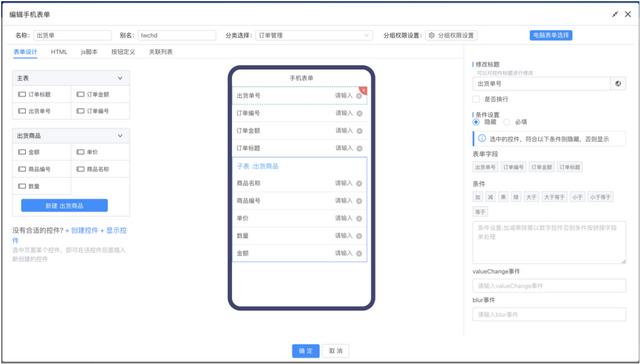This screenshot has width=640, height=364.
Task: Click the 金额 control icon in 出货商品 panel
Action: click(22, 152)
